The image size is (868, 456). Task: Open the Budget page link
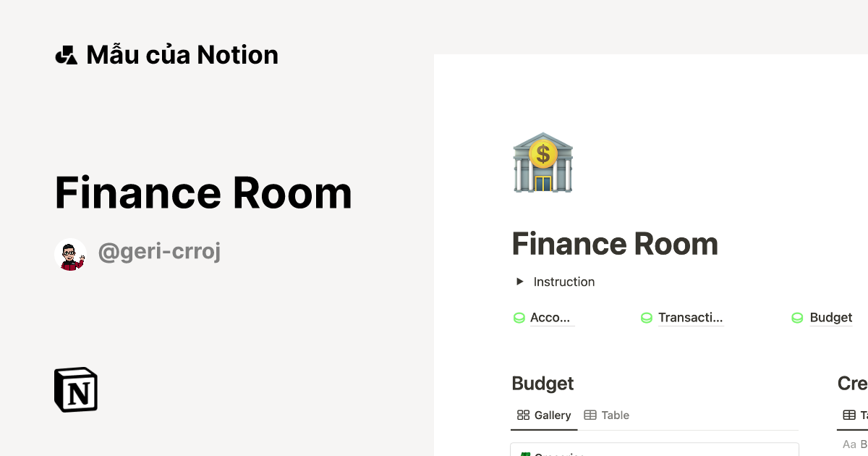pos(830,317)
